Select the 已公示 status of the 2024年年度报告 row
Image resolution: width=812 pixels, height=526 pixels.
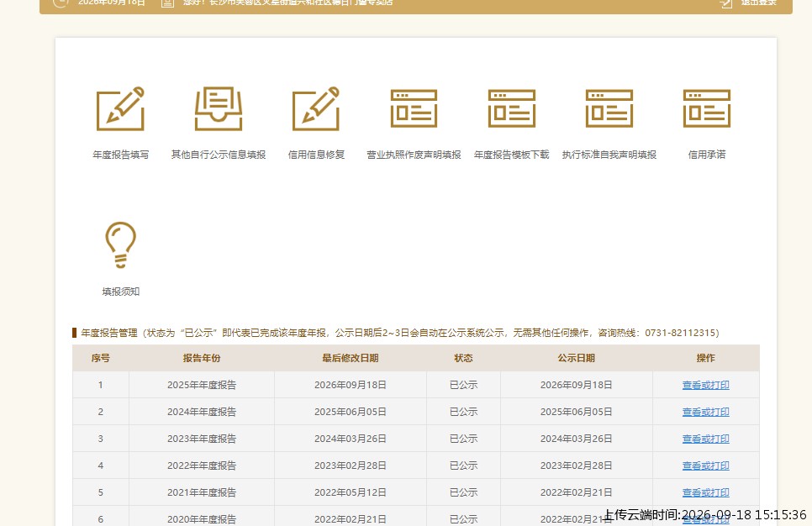point(463,412)
